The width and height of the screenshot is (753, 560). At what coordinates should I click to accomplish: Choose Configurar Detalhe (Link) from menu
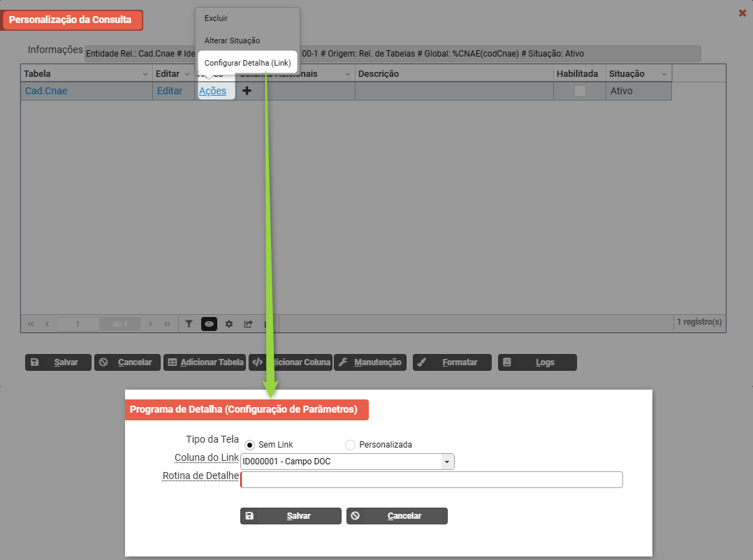(x=247, y=63)
